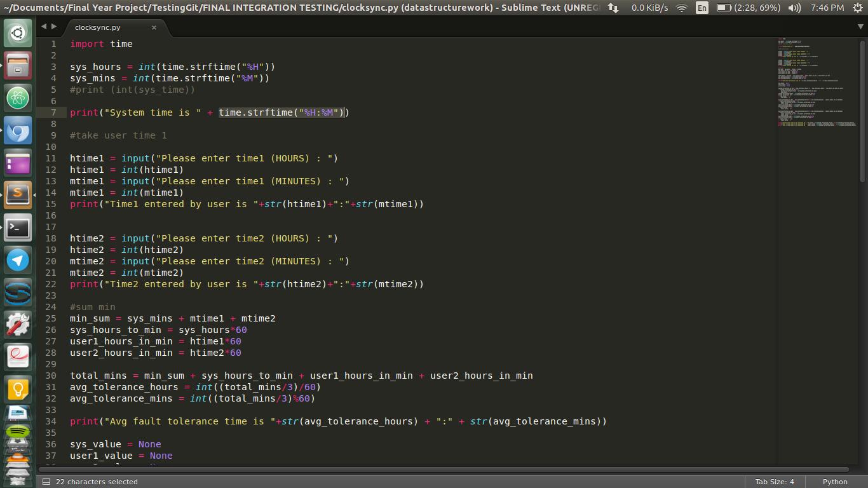Open the 'Tab Size: 4' selector

tap(775, 482)
